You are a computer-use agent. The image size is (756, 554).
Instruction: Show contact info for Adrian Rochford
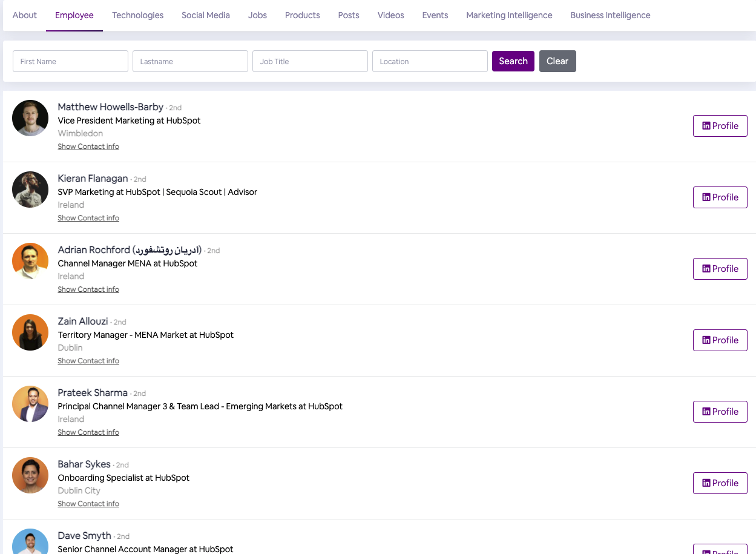point(88,289)
